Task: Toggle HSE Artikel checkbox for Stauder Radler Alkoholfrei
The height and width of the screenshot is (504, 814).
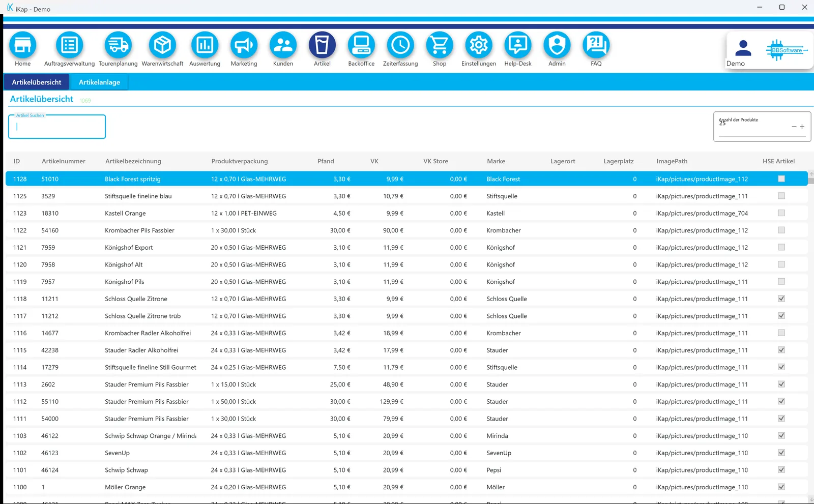Action: tap(781, 350)
